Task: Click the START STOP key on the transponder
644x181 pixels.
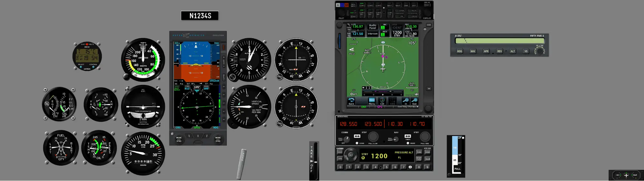Action: 419,158
